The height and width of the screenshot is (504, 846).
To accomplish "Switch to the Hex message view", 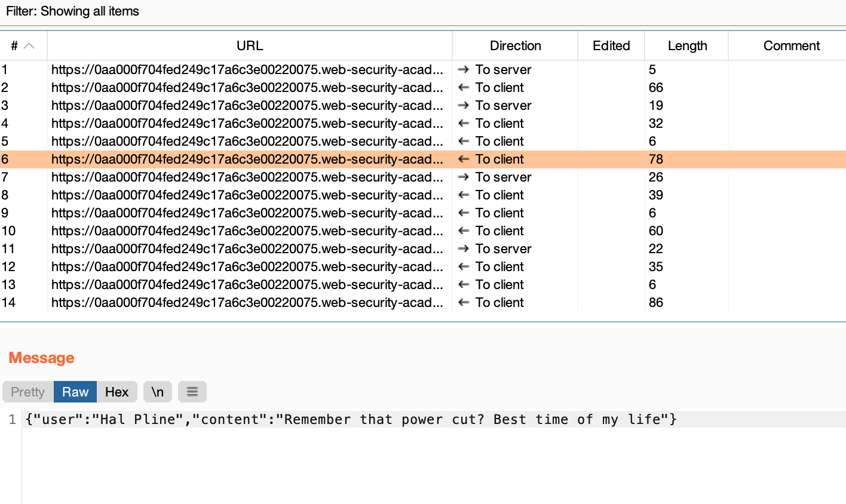I will [117, 392].
